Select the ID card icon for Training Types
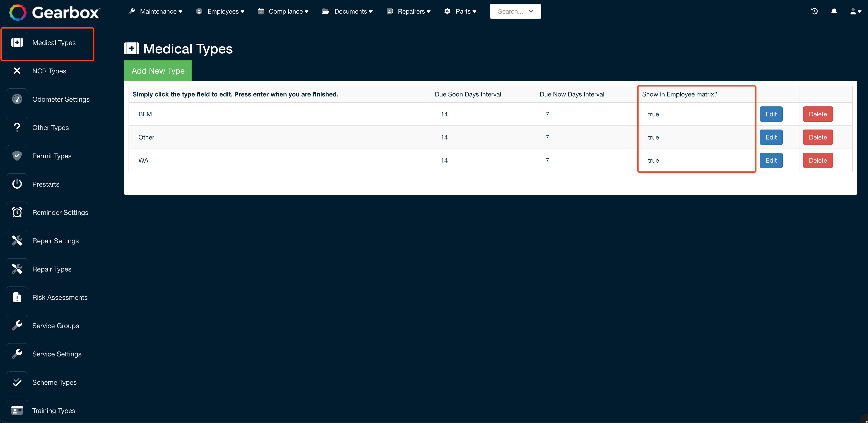 click(17, 410)
